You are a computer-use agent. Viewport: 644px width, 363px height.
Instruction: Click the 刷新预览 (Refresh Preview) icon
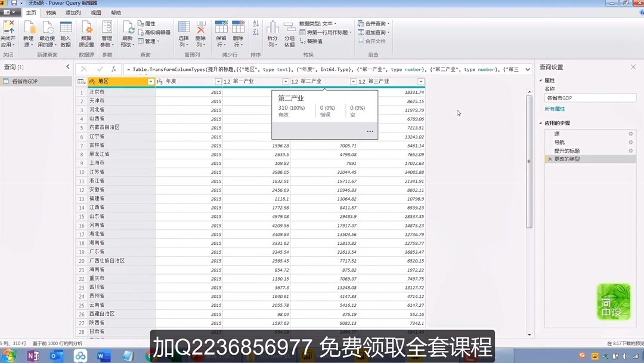point(128,32)
